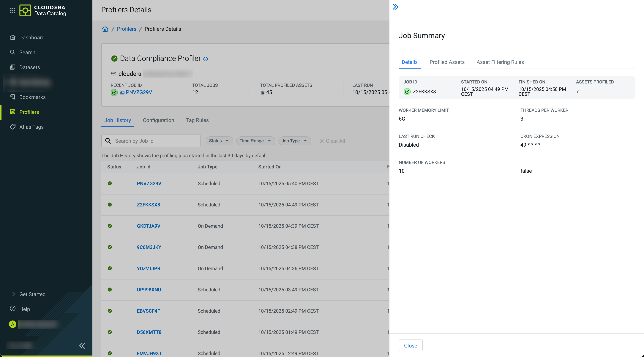Open the Status filter dropdown

(219, 141)
